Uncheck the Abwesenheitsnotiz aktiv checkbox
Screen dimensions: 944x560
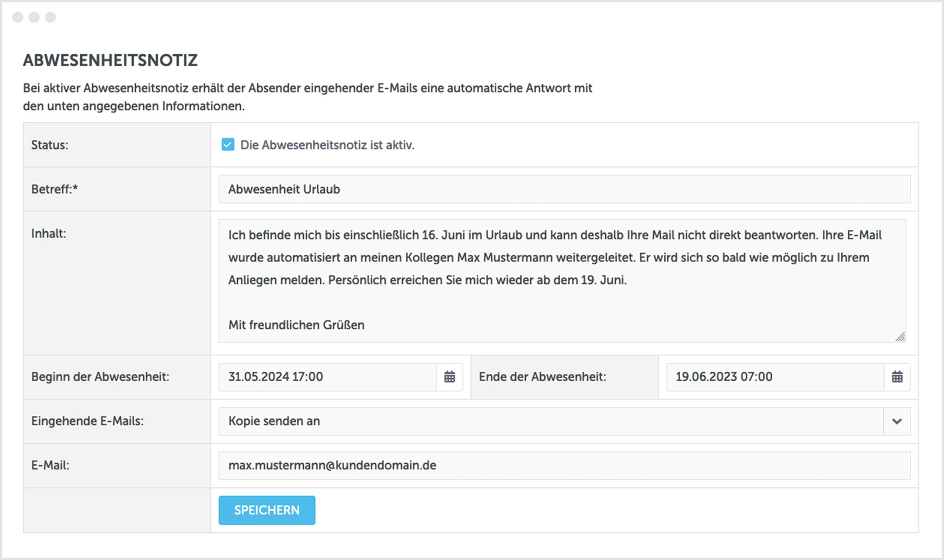(x=228, y=145)
